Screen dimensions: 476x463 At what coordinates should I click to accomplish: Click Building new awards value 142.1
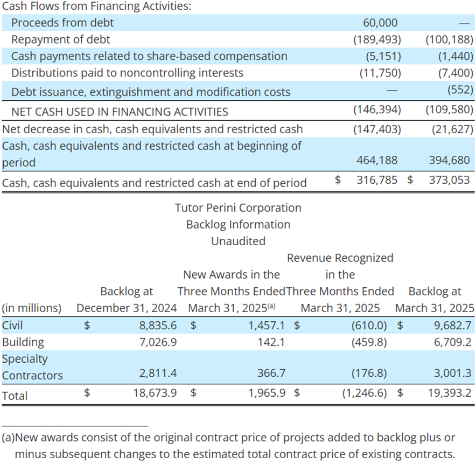coord(271,342)
